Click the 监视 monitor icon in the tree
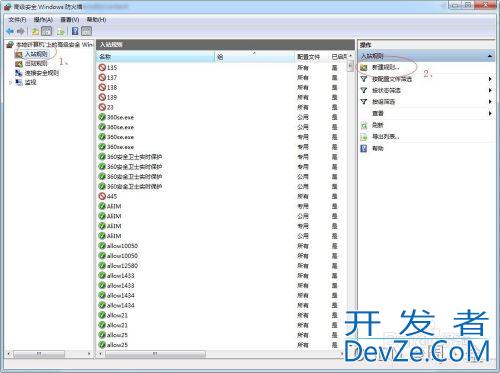The width and height of the screenshot is (500, 373). pos(19,82)
